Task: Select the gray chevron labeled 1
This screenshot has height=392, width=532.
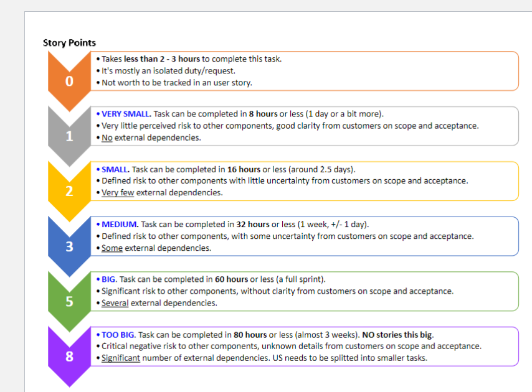Action: 69,136
